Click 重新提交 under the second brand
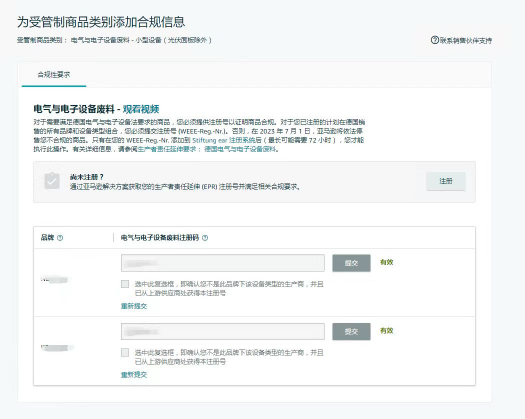 (134, 374)
